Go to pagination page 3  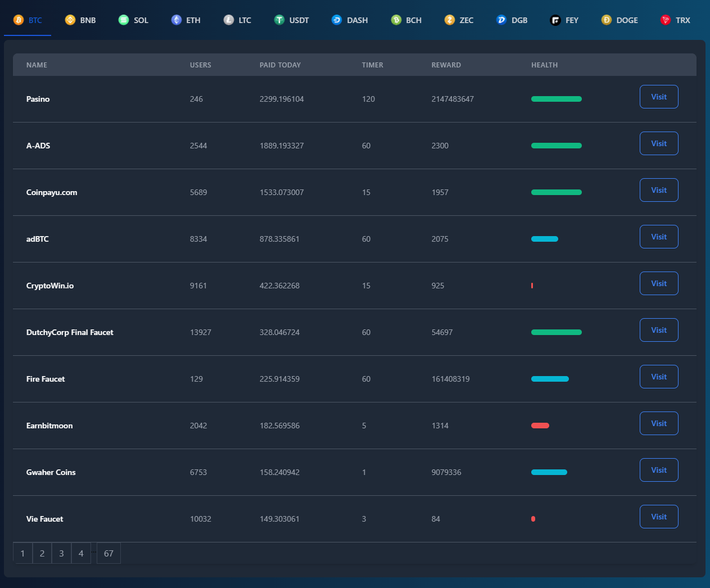(61, 553)
